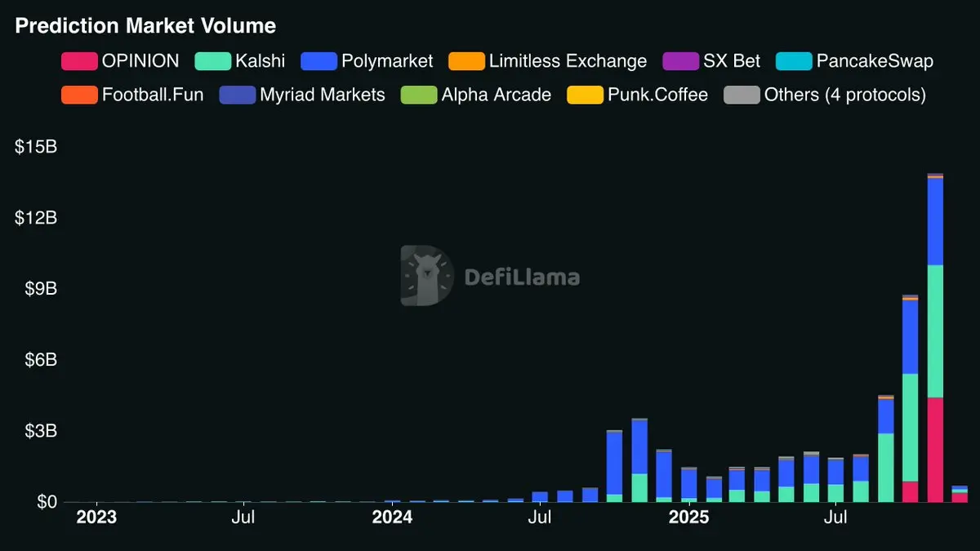
Task: Click the Football.Fun legend swatch
Action: (x=79, y=95)
